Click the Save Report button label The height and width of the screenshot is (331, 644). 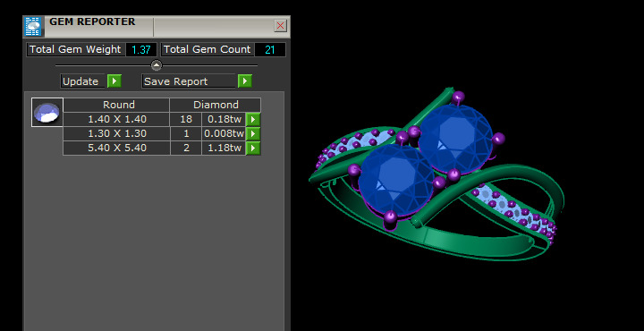coord(189,81)
